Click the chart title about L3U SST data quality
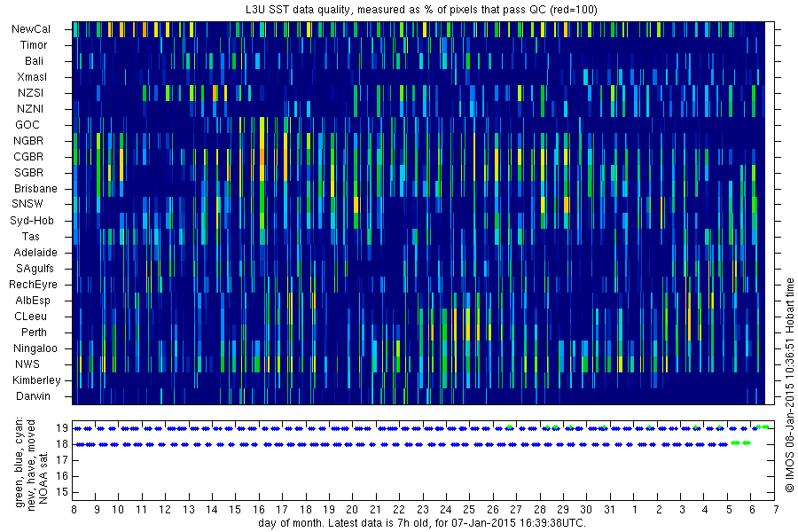The width and height of the screenshot is (798, 532). [x=422, y=9]
